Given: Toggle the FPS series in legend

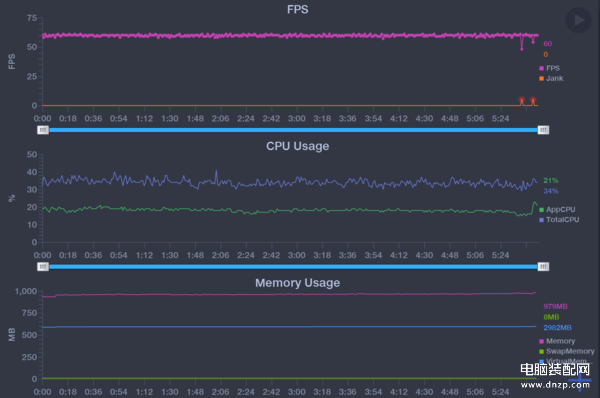Looking at the screenshot, I should (x=549, y=68).
